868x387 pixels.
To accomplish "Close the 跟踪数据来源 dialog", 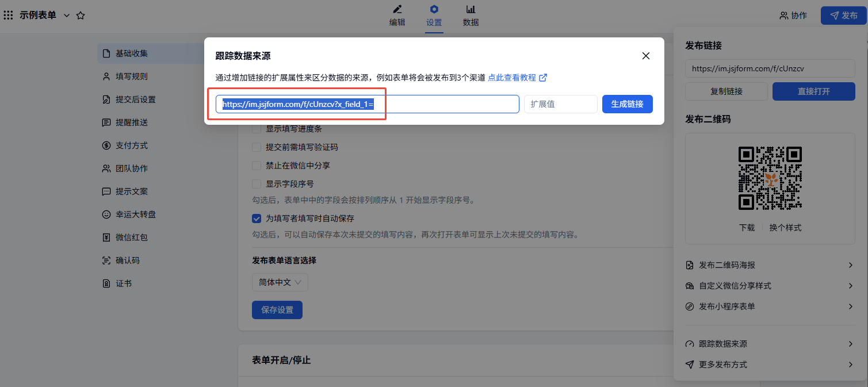I will coord(646,56).
